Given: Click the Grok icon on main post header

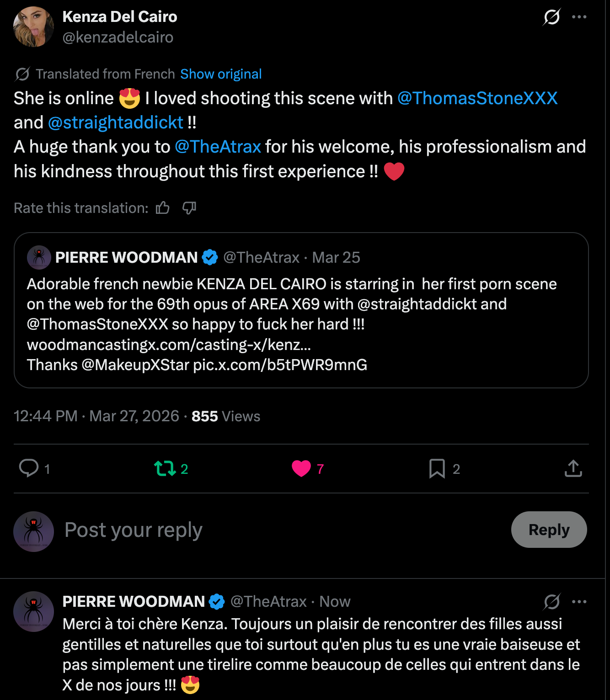Looking at the screenshot, I should click(551, 17).
